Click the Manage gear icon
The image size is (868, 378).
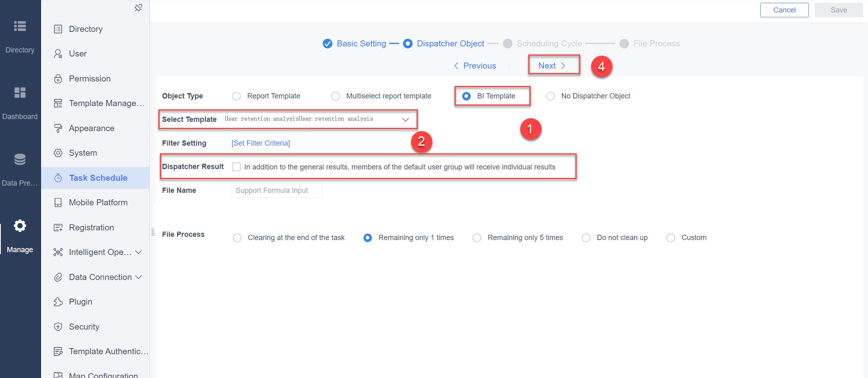pyautogui.click(x=20, y=226)
